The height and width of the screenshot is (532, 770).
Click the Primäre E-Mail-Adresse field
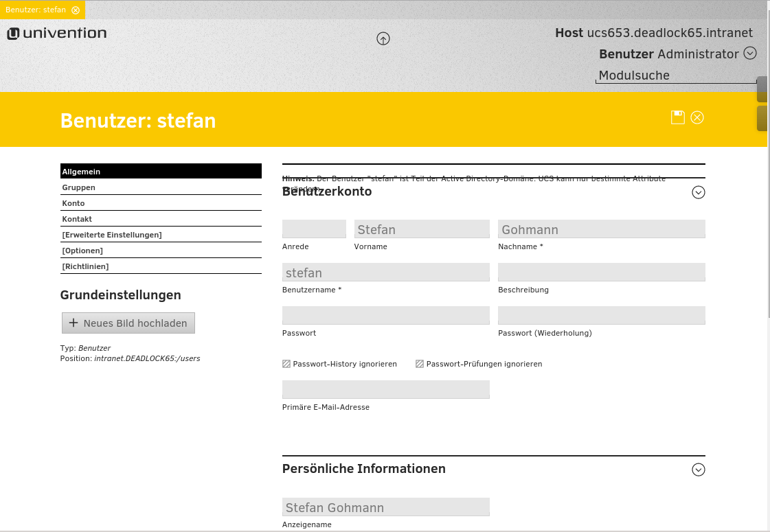[385, 390]
